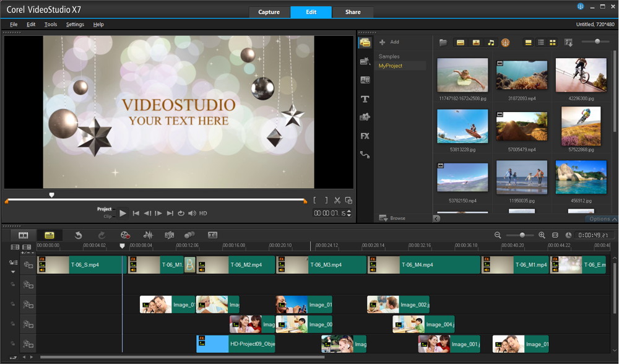Open the File menu
Viewport: 619px width, 364px height.
tap(14, 25)
